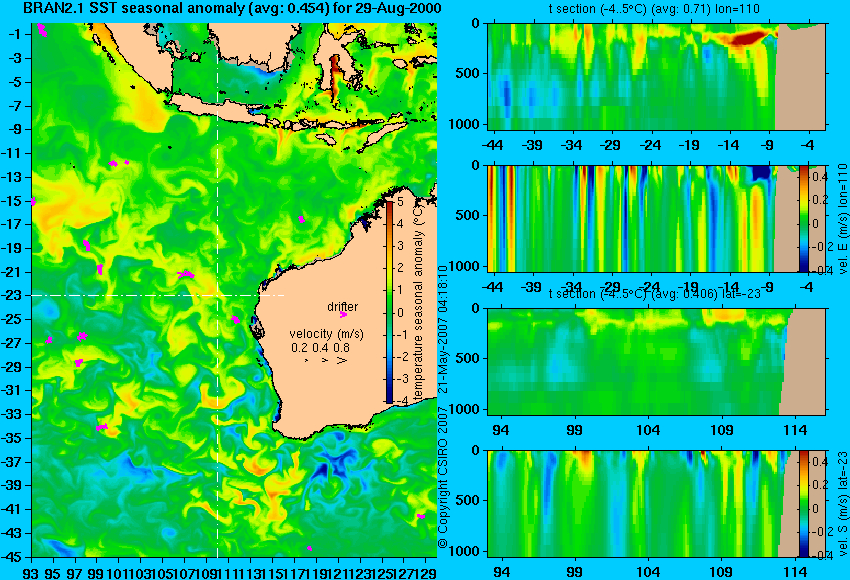Click the '21-May-2007 04:18:10' timestamp
Screen dimensions: 850x580
coord(442,331)
